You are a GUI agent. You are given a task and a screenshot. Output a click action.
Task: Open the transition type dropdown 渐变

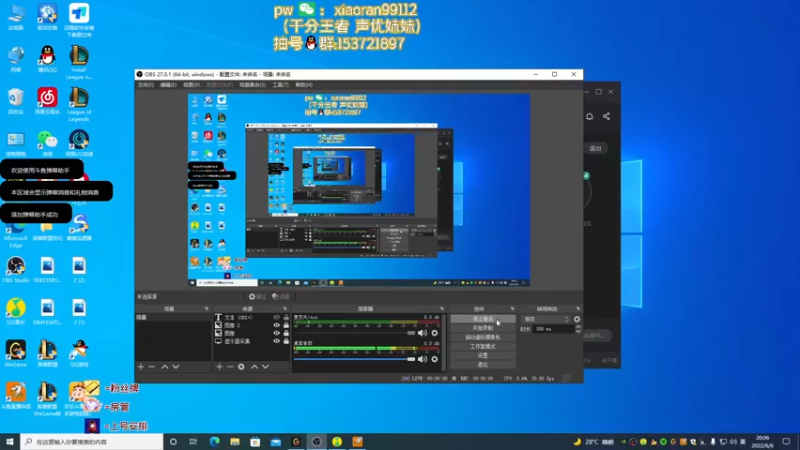click(545, 319)
